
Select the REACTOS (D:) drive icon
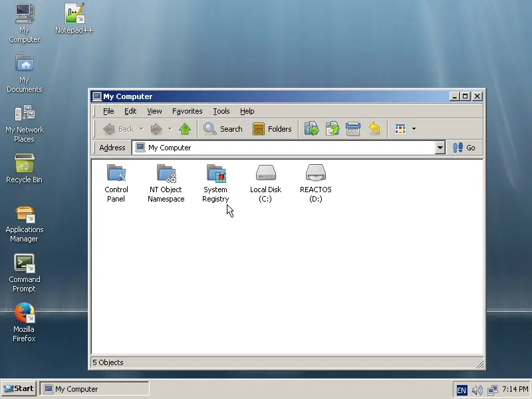[x=315, y=174]
